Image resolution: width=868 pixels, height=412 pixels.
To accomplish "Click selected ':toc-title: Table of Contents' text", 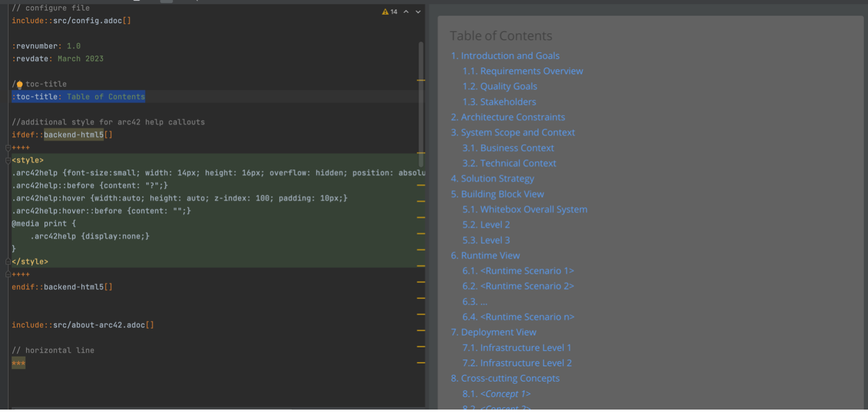I will point(78,97).
